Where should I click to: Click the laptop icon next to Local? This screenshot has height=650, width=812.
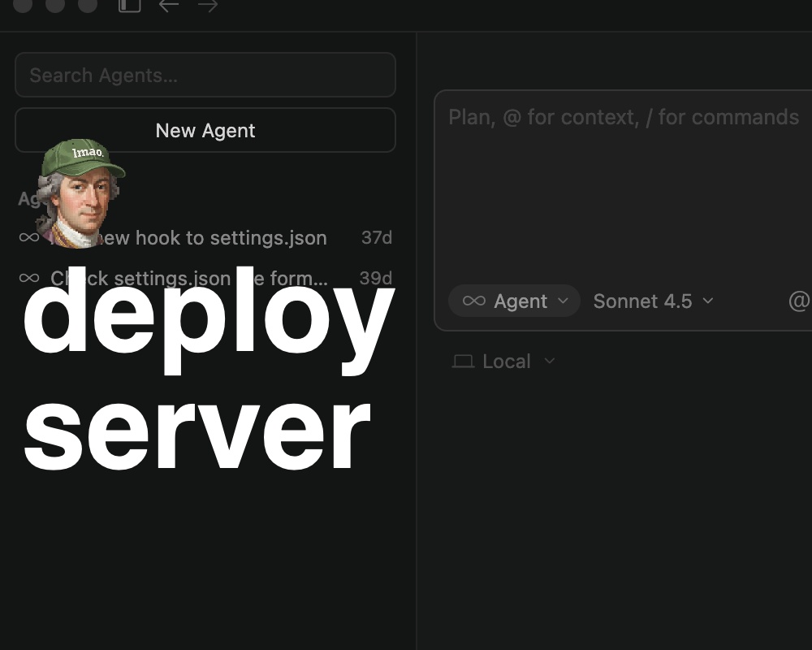[x=463, y=362]
